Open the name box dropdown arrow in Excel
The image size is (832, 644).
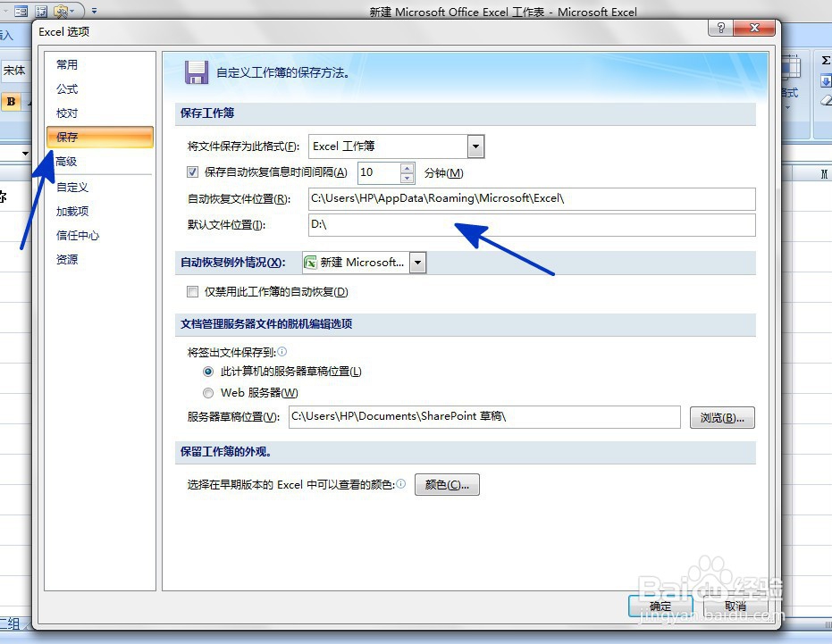click(25, 154)
